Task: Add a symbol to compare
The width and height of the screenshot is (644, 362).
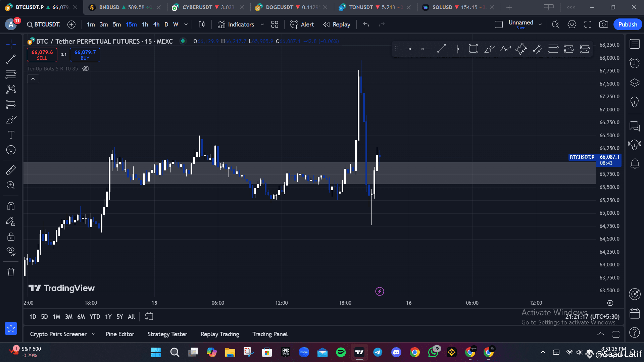Action: 71,24
